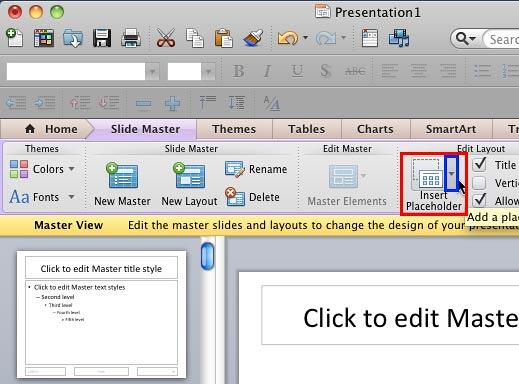
Task: Select the Format Painter brush icon
Action: click(253, 38)
